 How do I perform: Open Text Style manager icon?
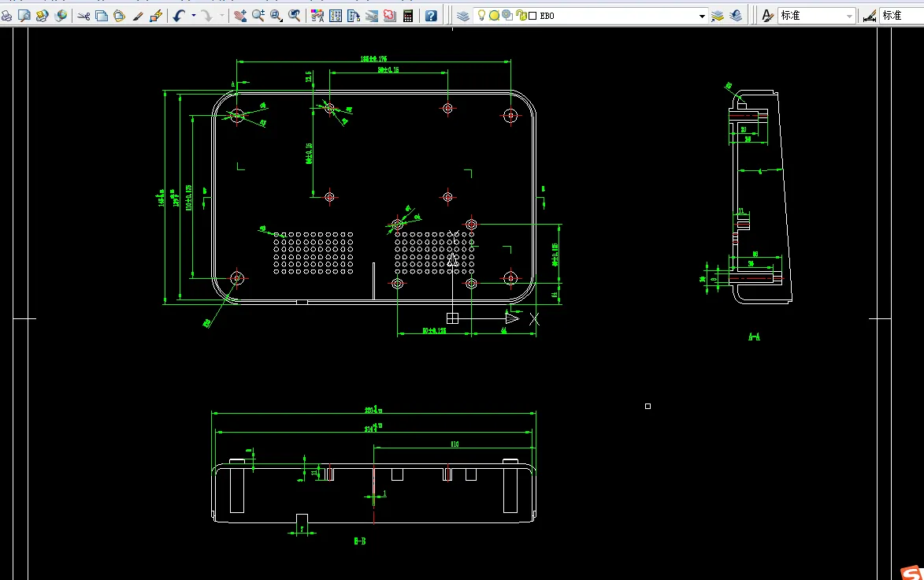pyautogui.click(x=767, y=16)
